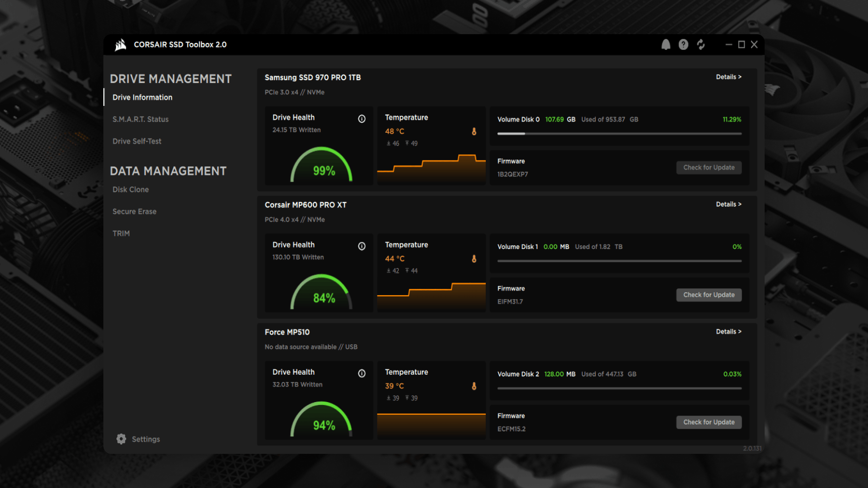The width and height of the screenshot is (868, 488).
Task: Click Volume Disk 2 usage bar
Action: pyautogui.click(x=619, y=388)
